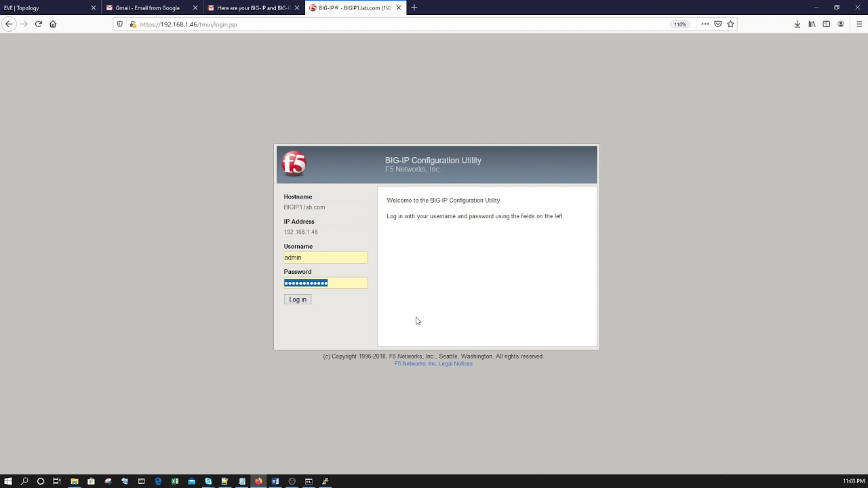Go back with the browser back arrow
Viewport: 868px width, 488px height.
point(9,24)
